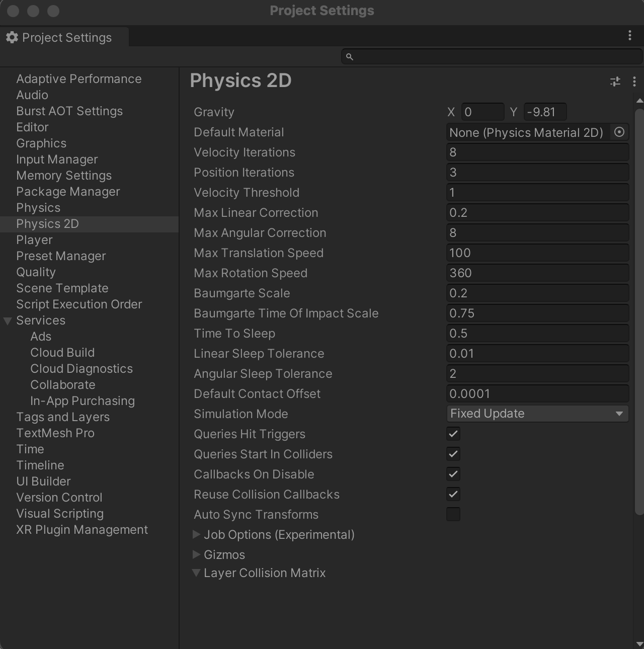Click the Default Material object picker circle
The image size is (644, 649).
pyautogui.click(x=619, y=132)
